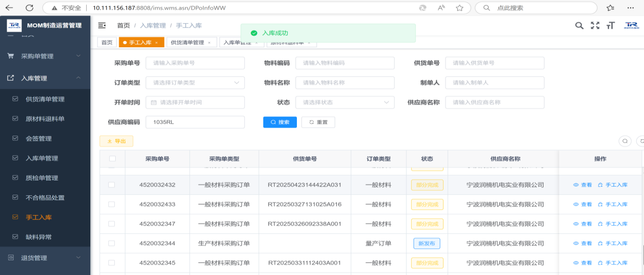Viewport: 644px width, 275px height.
Task: Open 会签管理 in the sidebar
Action: (x=39, y=138)
